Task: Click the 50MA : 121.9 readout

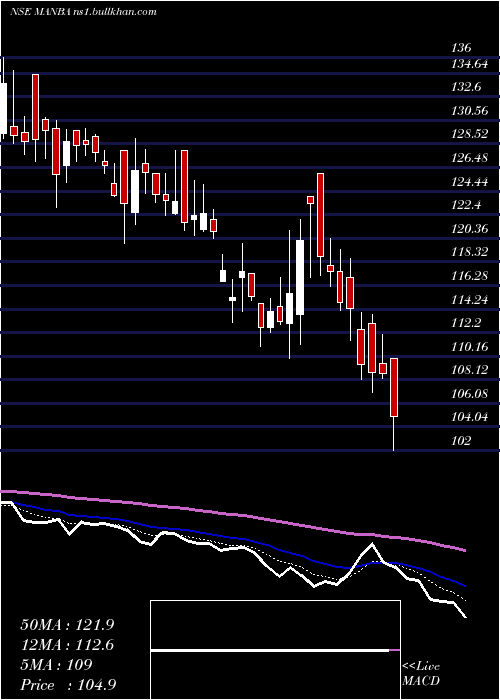Action: tap(67, 625)
